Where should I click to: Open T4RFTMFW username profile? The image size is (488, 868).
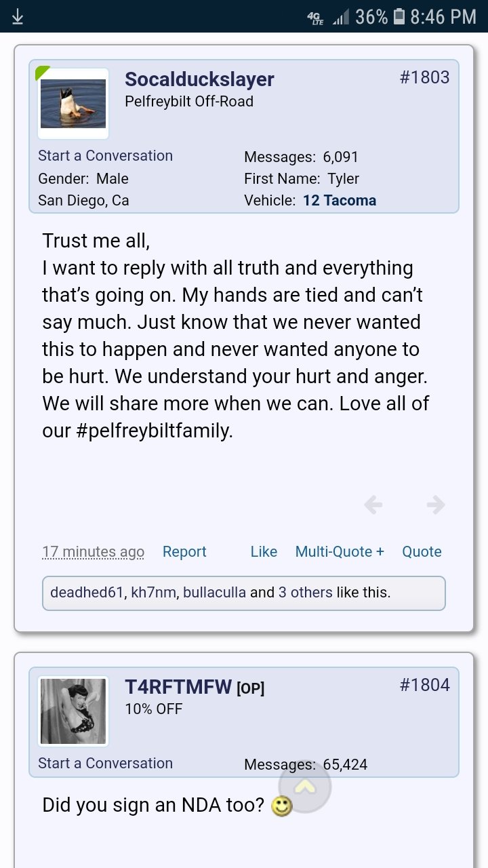click(x=179, y=687)
